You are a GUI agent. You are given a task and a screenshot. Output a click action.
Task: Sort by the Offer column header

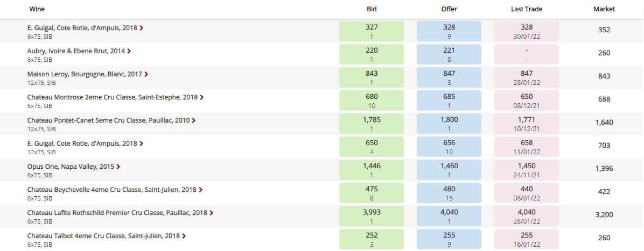point(449,9)
